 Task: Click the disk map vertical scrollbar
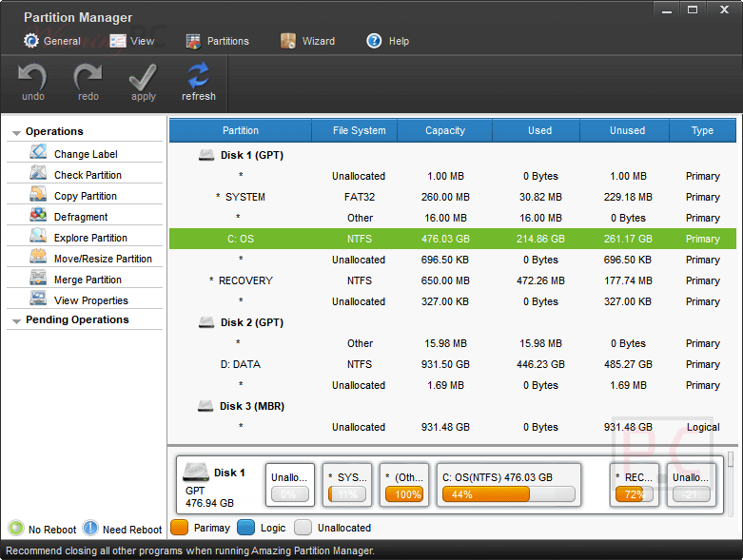(x=731, y=484)
